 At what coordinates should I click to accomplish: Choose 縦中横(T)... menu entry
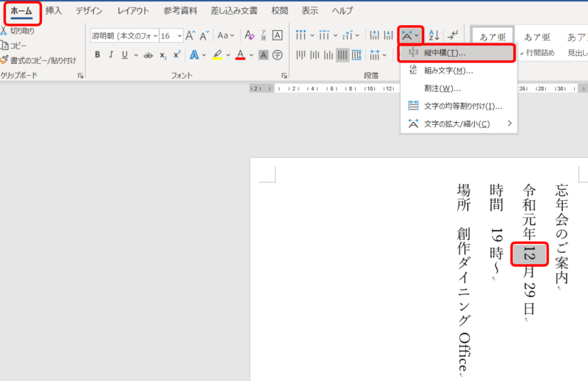tap(456, 53)
